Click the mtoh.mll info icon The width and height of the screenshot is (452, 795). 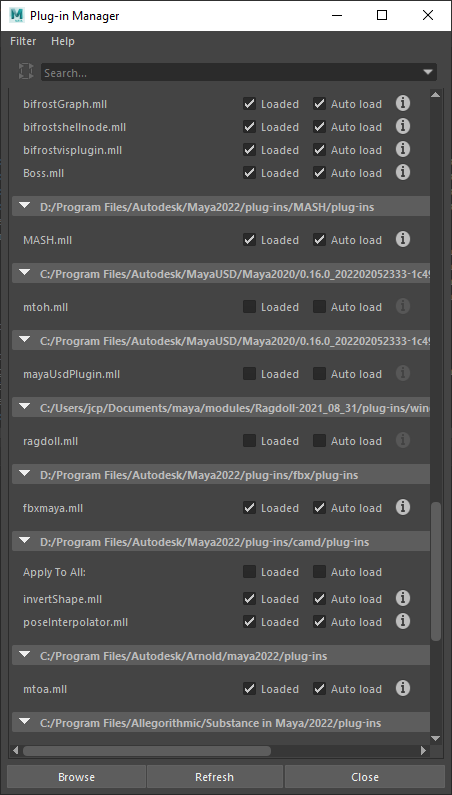click(x=403, y=306)
